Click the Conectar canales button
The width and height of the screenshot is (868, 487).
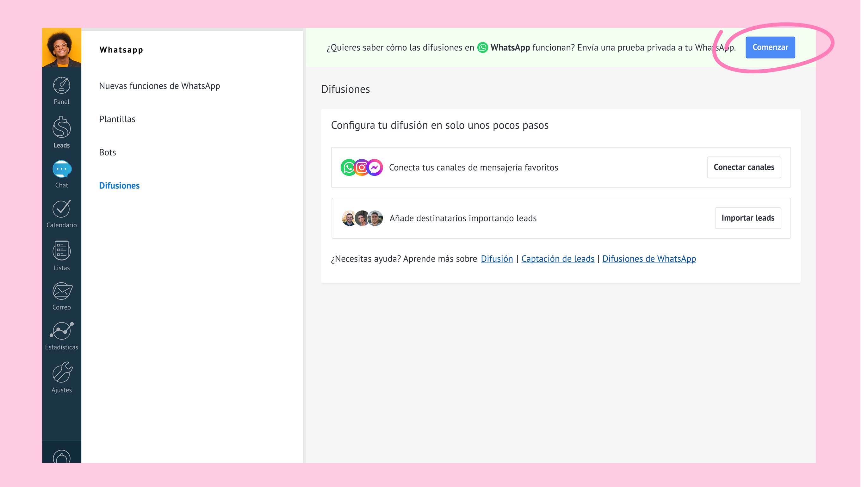[744, 167]
